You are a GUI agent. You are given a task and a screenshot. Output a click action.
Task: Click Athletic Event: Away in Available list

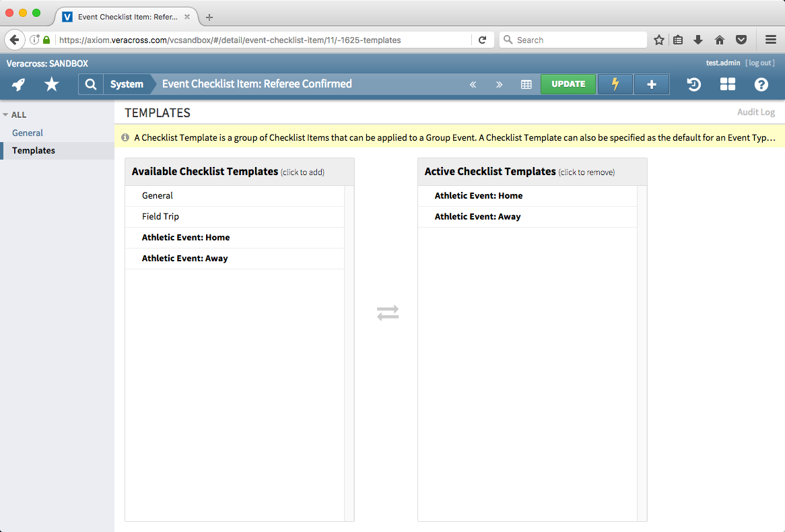(x=234, y=259)
